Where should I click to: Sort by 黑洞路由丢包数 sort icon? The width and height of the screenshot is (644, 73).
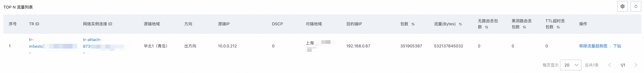coord(524,27)
